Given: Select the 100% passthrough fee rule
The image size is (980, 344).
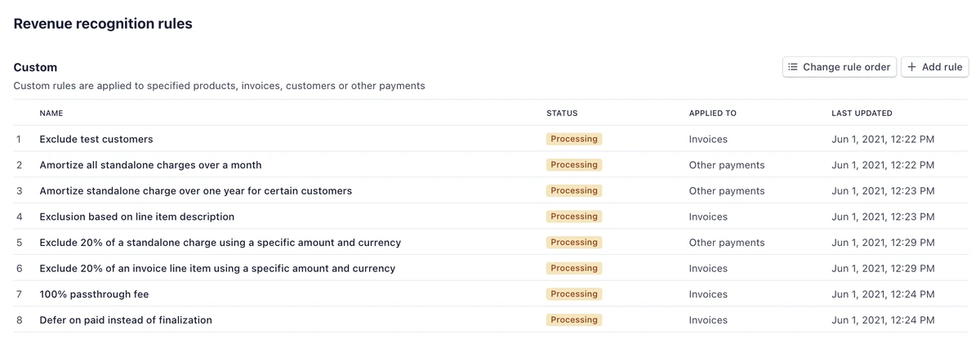Looking at the screenshot, I should pyautogui.click(x=94, y=294).
